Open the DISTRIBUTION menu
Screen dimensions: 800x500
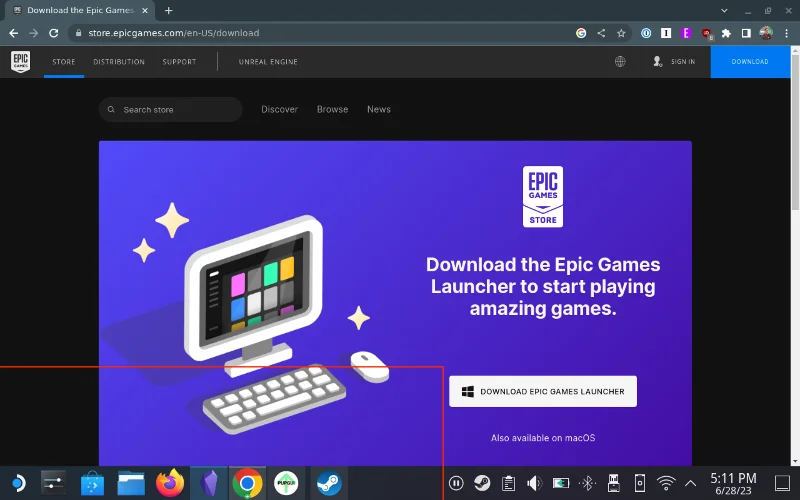(119, 62)
